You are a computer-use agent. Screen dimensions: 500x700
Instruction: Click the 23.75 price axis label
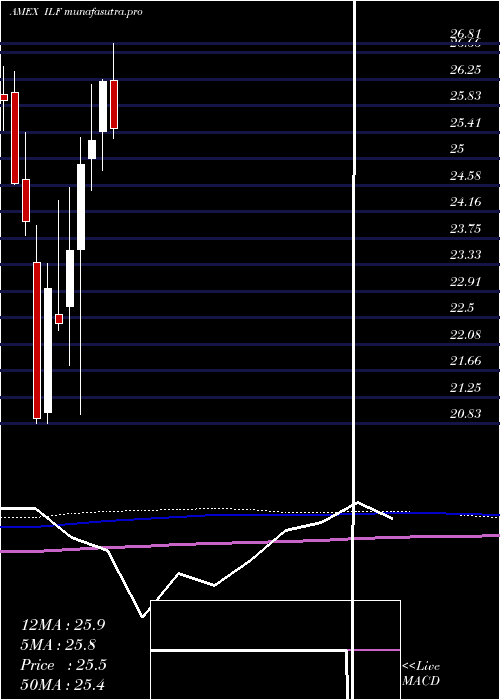tap(465, 229)
